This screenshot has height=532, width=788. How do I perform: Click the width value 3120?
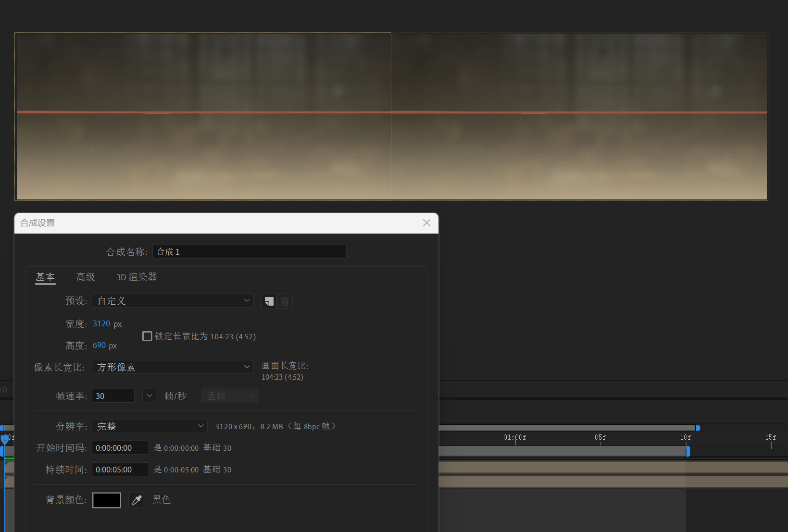click(x=101, y=324)
